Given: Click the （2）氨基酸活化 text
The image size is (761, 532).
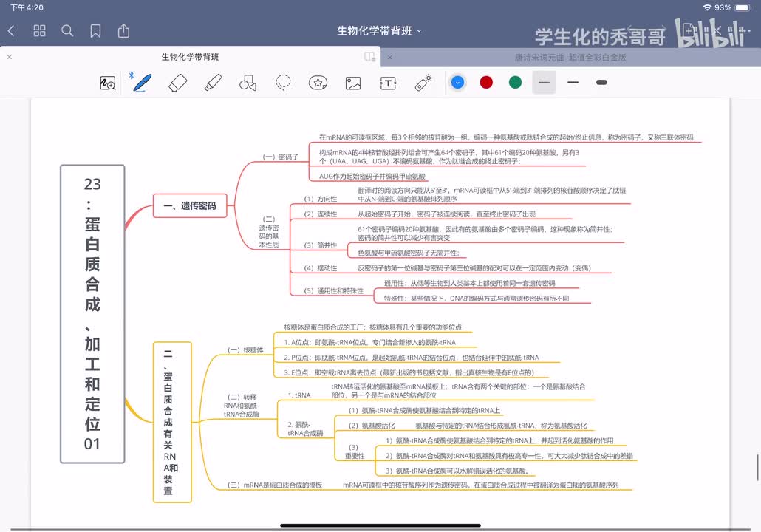Looking at the screenshot, I should click(x=372, y=426).
